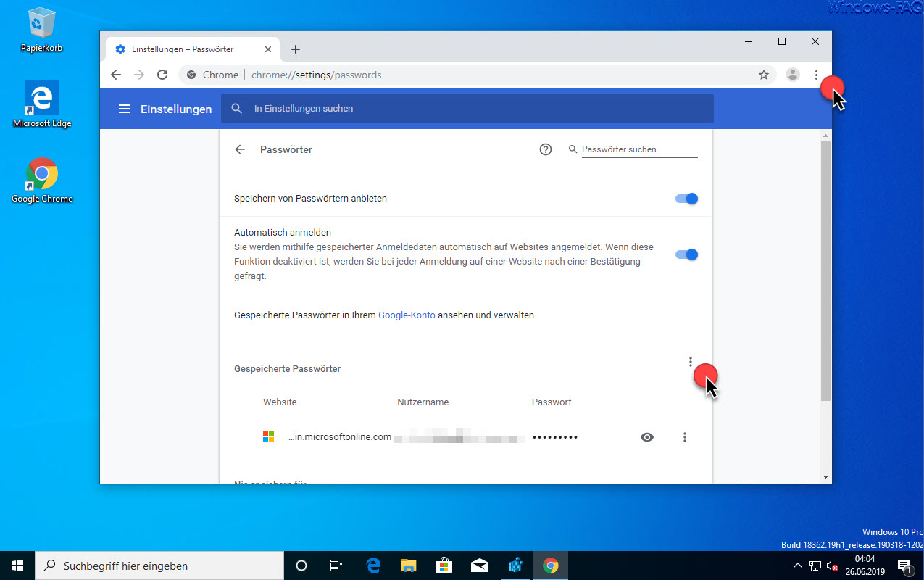Select the …in.microsoftonline.com website entry
924x580 pixels.
click(x=340, y=437)
